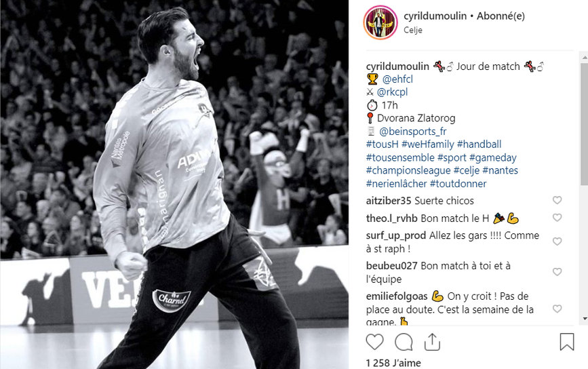Open the @rkcpl mention

(x=392, y=92)
